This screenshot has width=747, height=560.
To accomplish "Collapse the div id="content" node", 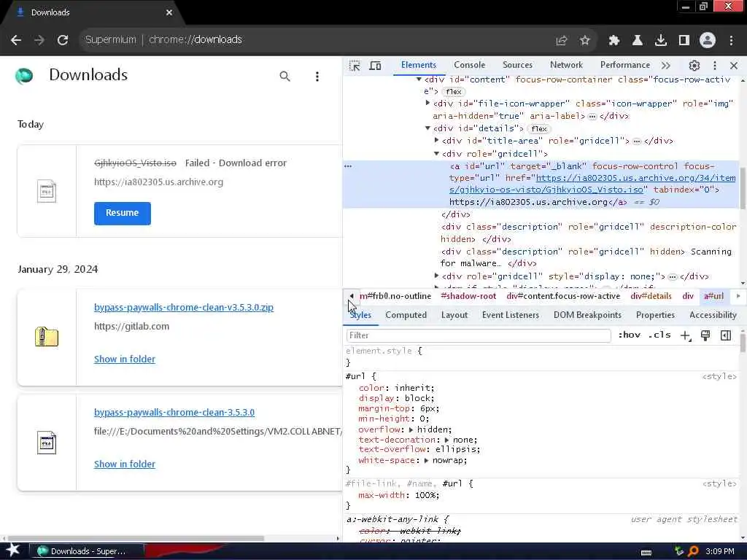I will (x=419, y=79).
